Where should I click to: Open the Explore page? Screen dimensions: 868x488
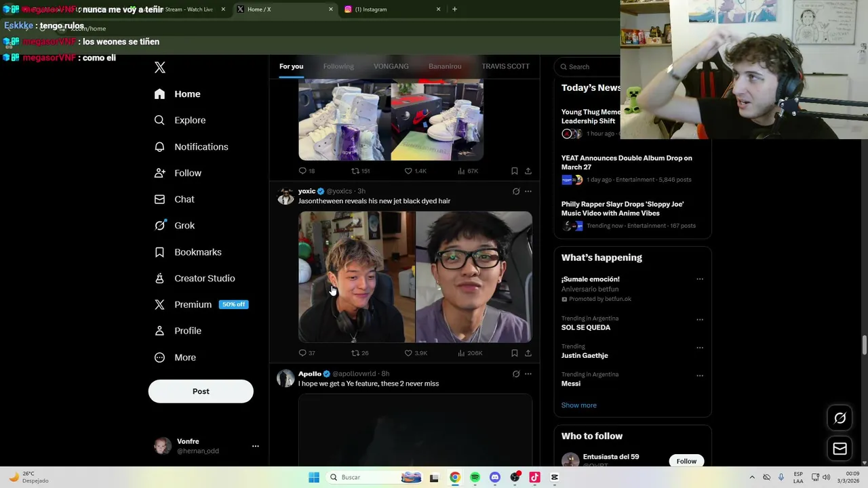click(x=180, y=121)
